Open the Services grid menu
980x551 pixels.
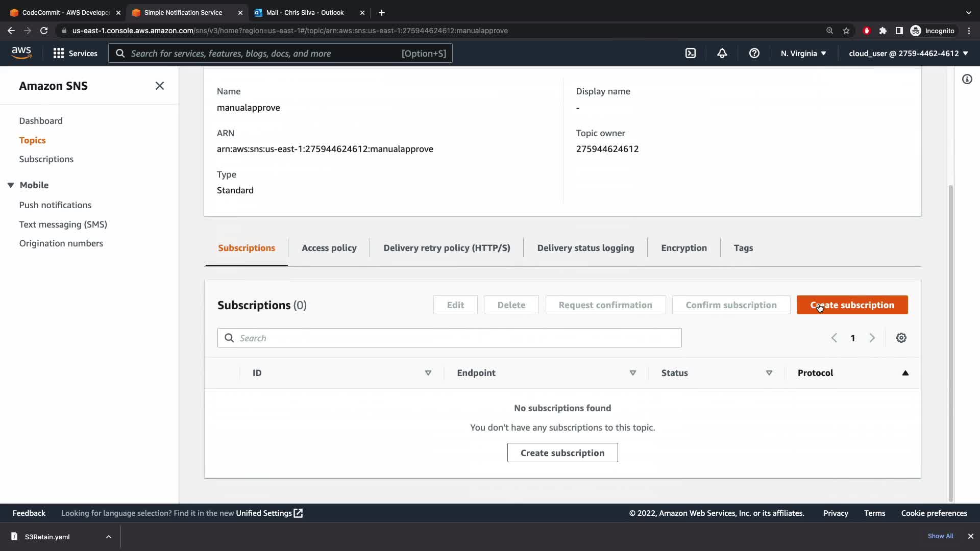75,53
